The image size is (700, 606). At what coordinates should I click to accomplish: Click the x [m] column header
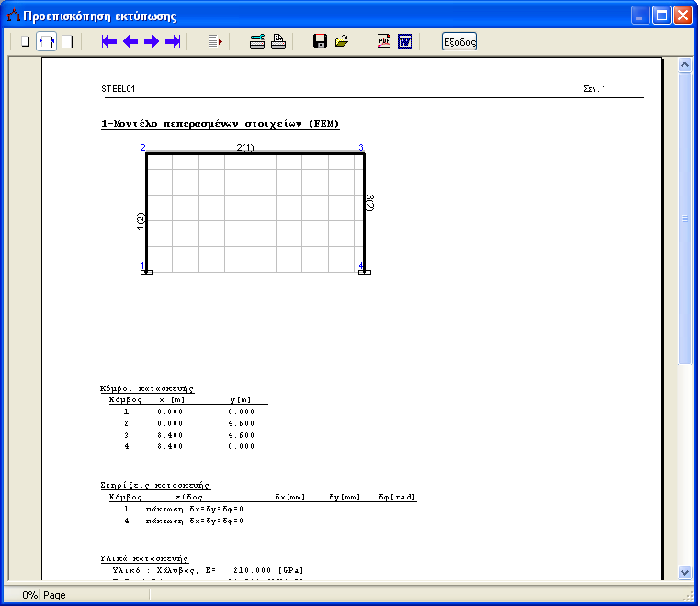tap(172, 399)
